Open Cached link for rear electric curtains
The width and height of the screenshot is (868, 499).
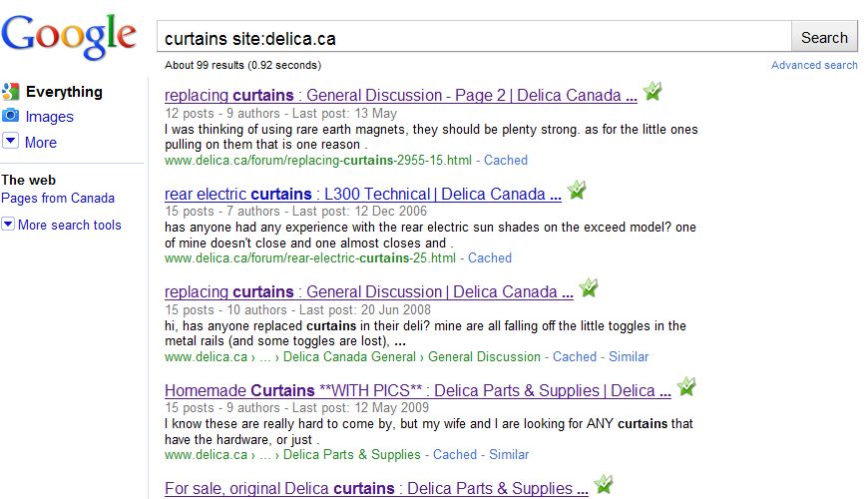(490, 258)
